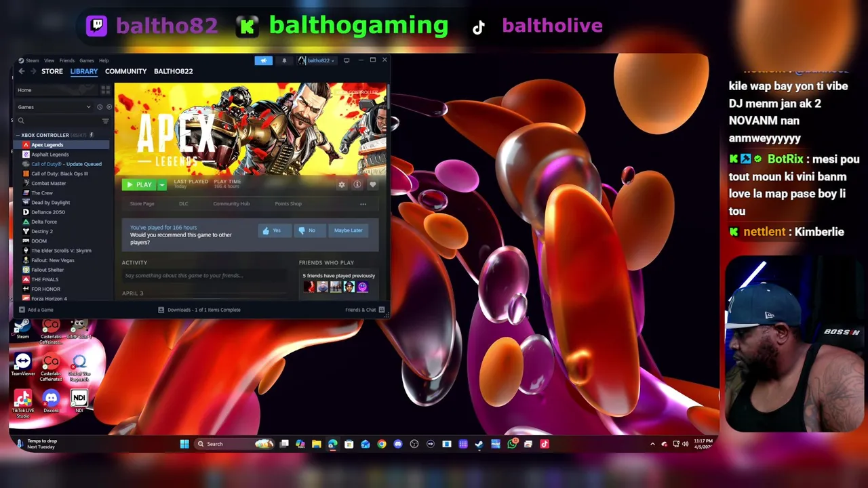Screen dimensions: 868x488
Task: Switch to the COMMUNITY tab
Action: [126, 71]
